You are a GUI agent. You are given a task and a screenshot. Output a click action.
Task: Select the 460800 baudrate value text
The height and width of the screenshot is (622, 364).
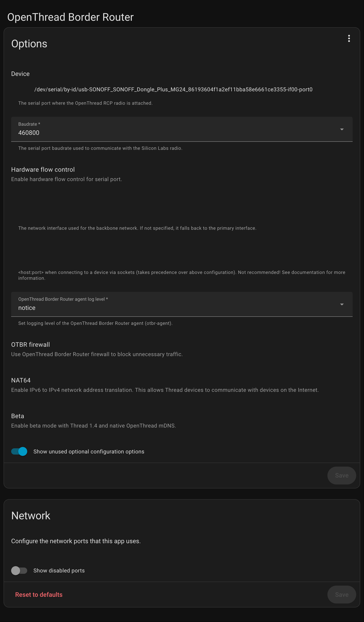point(29,133)
